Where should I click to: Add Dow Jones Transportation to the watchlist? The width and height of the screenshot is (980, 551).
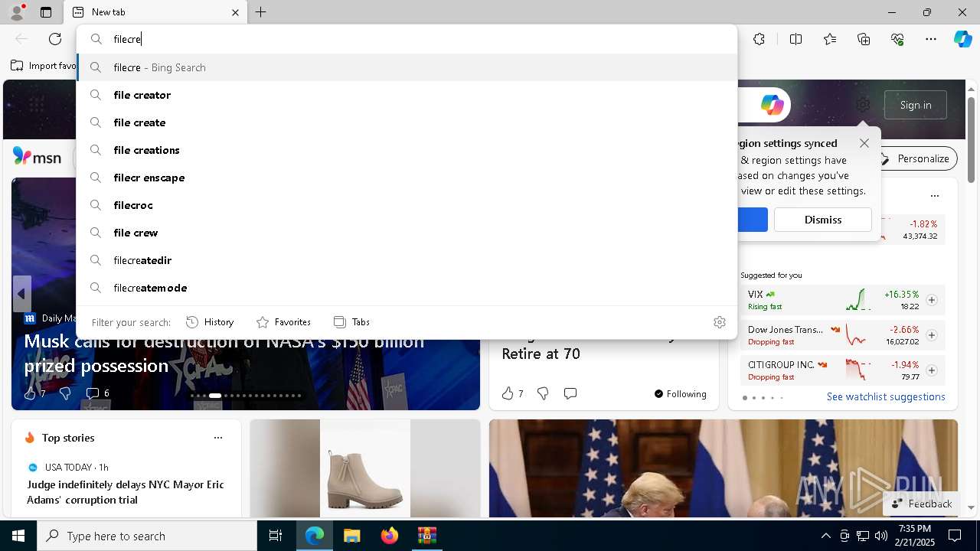[932, 335]
